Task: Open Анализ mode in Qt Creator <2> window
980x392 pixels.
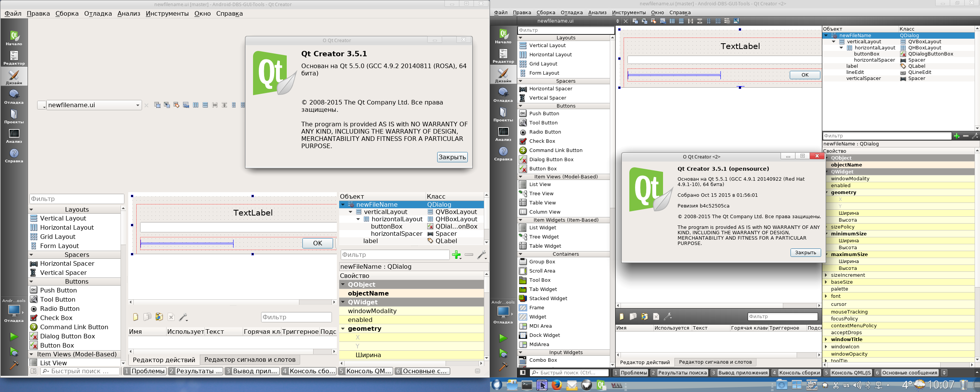Action: point(503,134)
